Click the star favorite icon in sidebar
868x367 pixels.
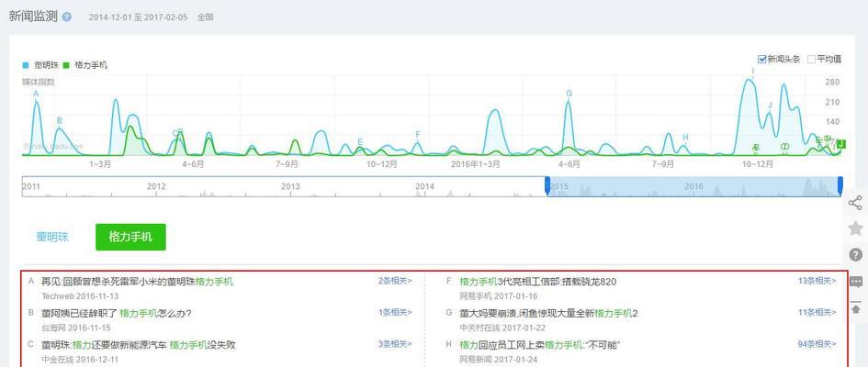click(855, 228)
